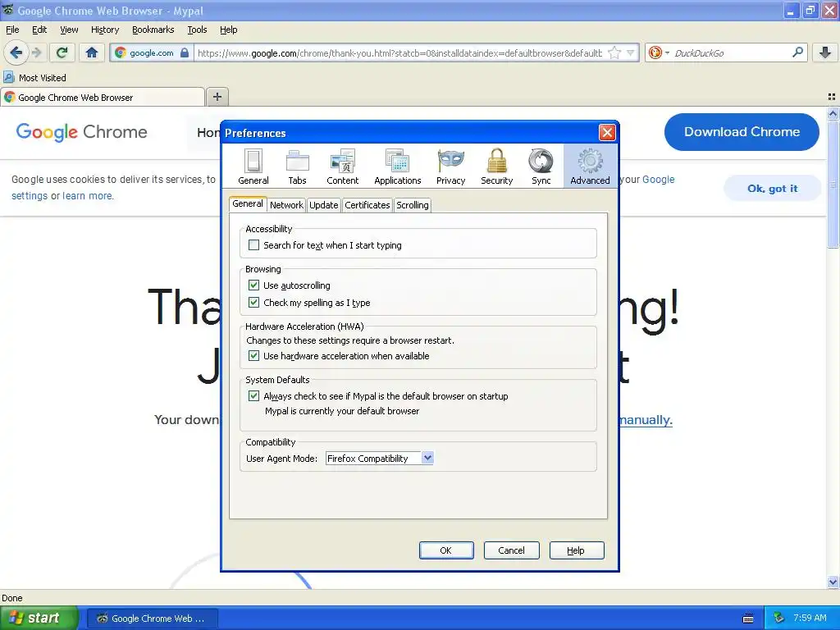Click the 7:59 AM system clock
This screenshot has height=630, width=840.
point(810,619)
